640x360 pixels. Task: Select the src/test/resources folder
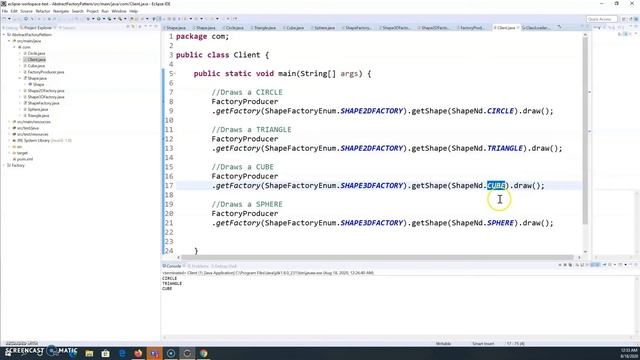32,134
